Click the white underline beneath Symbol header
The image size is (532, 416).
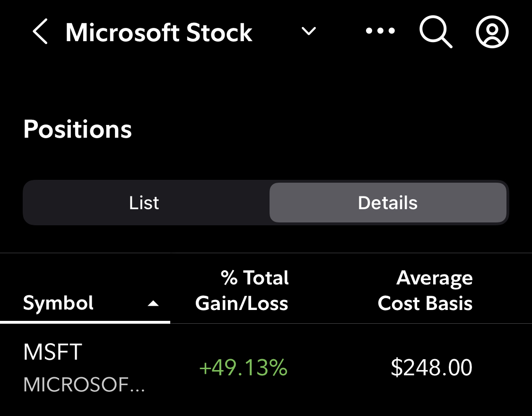85,322
